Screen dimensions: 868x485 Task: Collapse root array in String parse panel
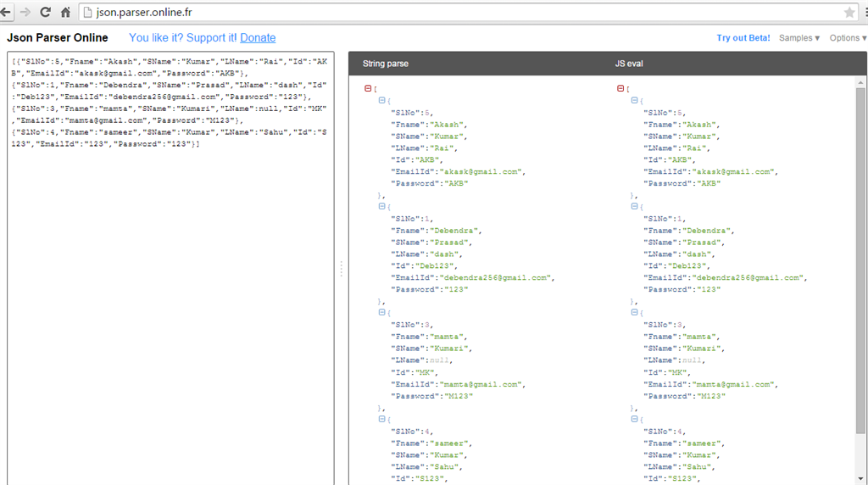pos(367,88)
